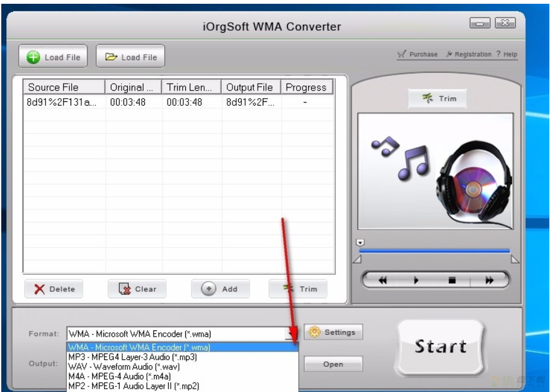Image resolution: width=550 pixels, height=392 pixels.
Task: Click the Source File column header
Action: pyautogui.click(x=64, y=87)
